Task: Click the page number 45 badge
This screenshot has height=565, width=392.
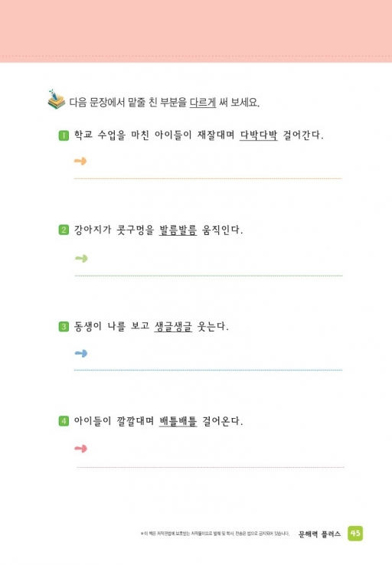Action: pyautogui.click(x=355, y=534)
